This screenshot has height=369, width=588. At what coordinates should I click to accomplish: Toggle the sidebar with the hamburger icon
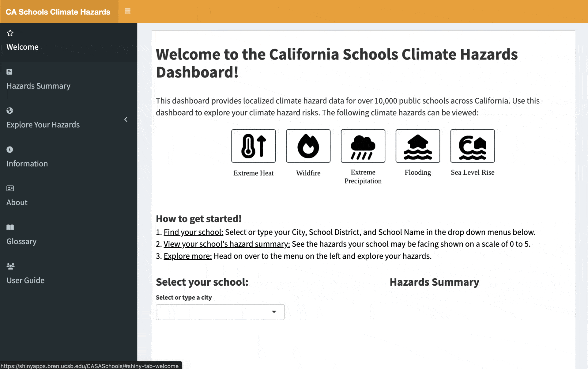pyautogui.click(x=127, y=11)
